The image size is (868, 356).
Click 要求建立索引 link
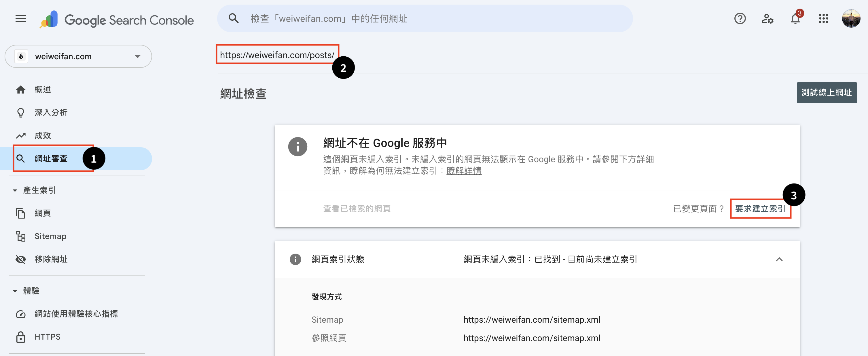(x=760, y=208)
